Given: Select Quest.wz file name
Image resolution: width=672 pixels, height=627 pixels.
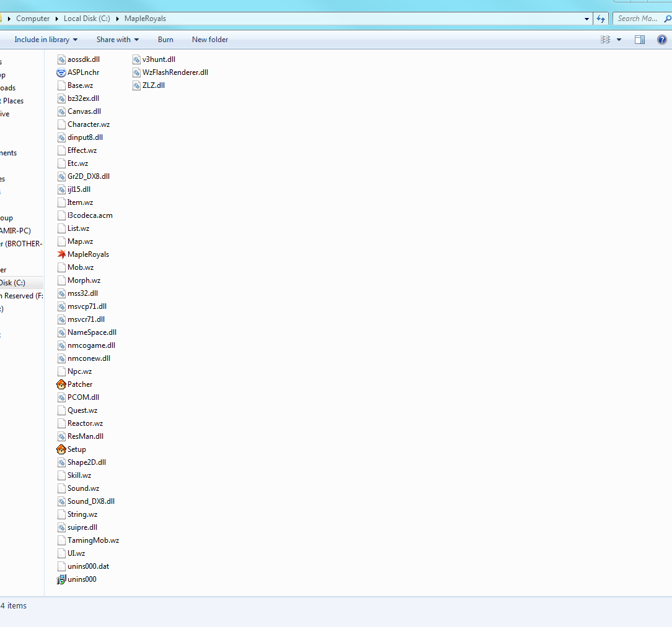Looking at the screenshot, I should (x=82, y=411).
